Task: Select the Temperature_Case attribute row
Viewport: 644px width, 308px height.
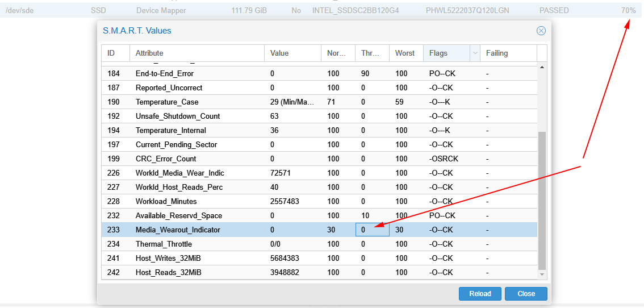Action: coord(320,102)
